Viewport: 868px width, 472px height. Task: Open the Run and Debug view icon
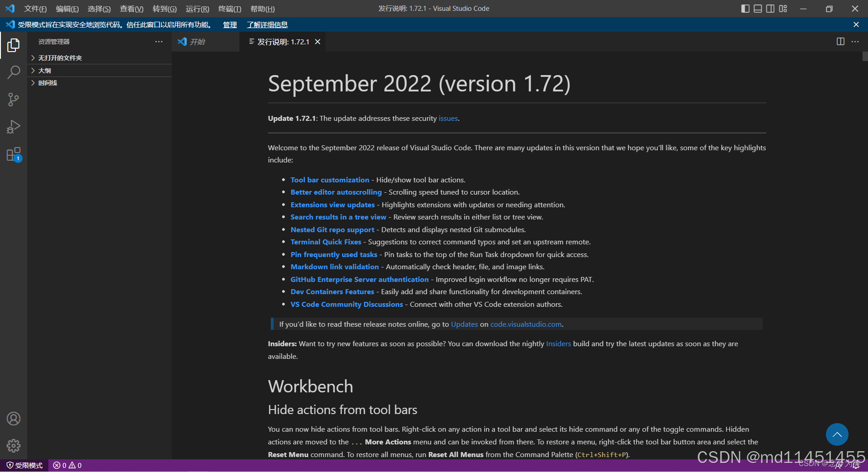(x=14, y=127)
